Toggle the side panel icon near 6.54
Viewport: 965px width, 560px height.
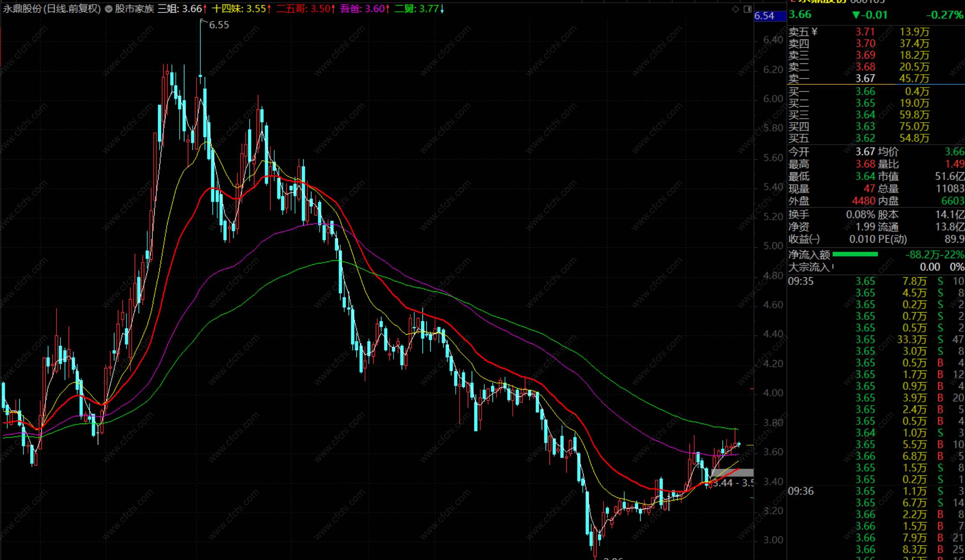click(748, 9)
